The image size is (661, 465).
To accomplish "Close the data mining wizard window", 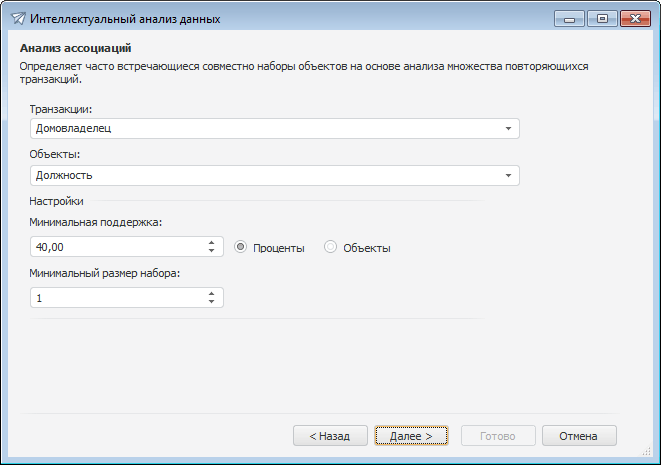I will click(x=631, y=18).
